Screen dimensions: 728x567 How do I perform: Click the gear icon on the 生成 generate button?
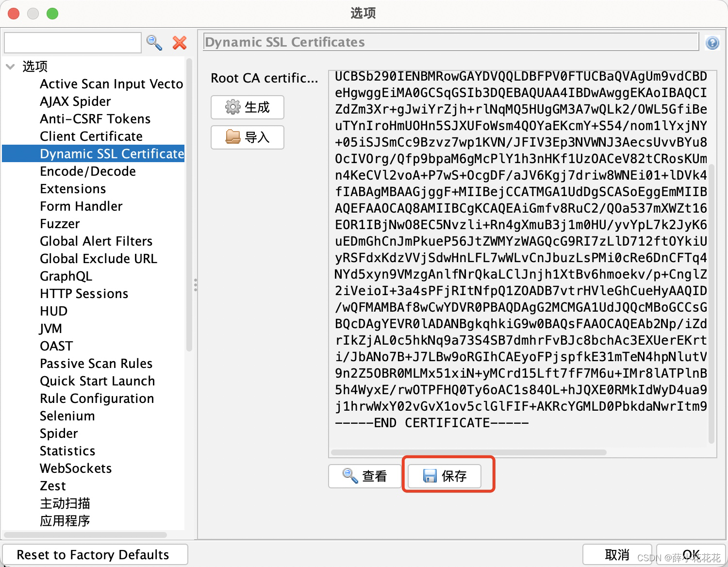pos(233,107)
